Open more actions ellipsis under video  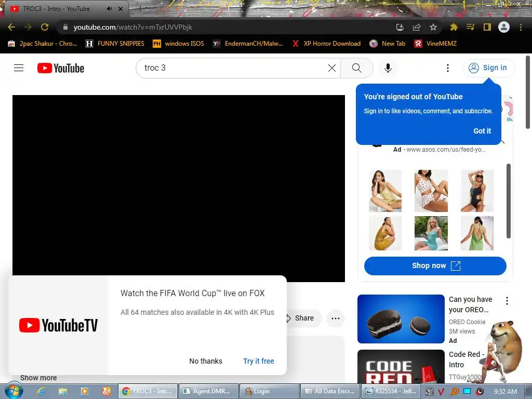335,318
